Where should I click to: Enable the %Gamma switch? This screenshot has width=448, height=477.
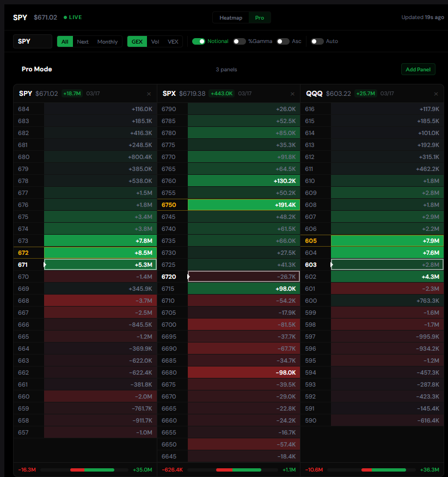(x=240, y=41)
